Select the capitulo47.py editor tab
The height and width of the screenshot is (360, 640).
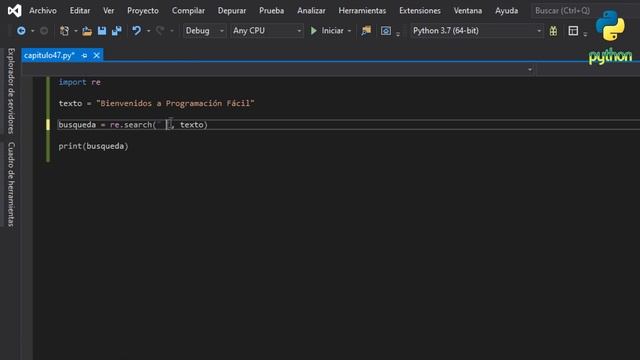point(49,56)
